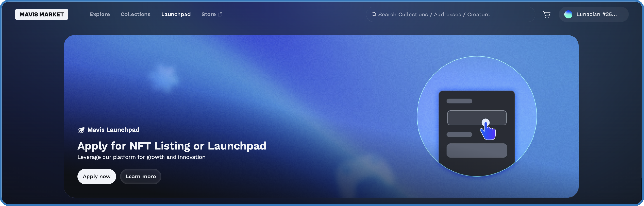This screenshot has width=644, height=206.
Task: Focus the Search Collections input field
Action: tap(451, 14)
